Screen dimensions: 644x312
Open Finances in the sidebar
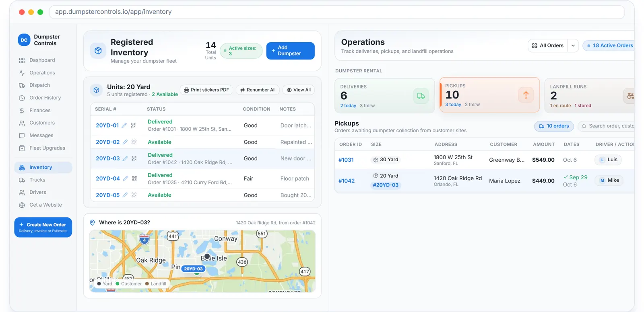[x=43, y=111]
